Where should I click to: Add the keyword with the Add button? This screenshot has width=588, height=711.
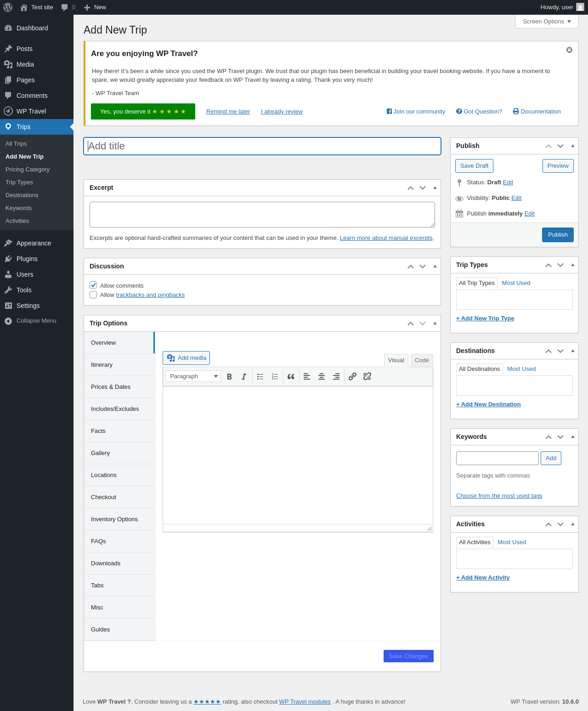click(551, 458)
